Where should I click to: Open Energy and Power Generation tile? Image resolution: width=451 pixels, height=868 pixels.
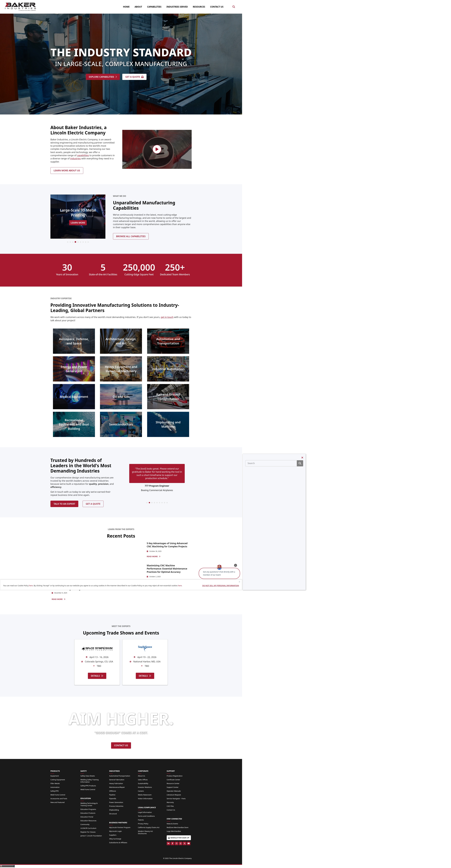coord(74,369)
